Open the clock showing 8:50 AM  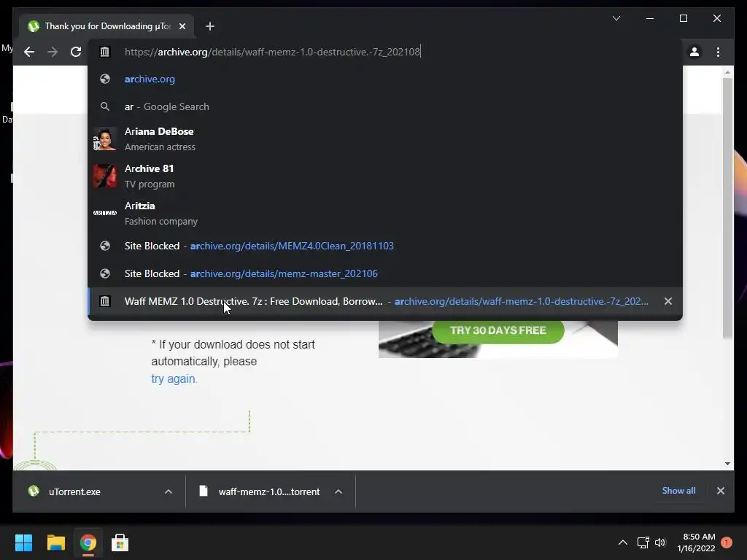696,542
